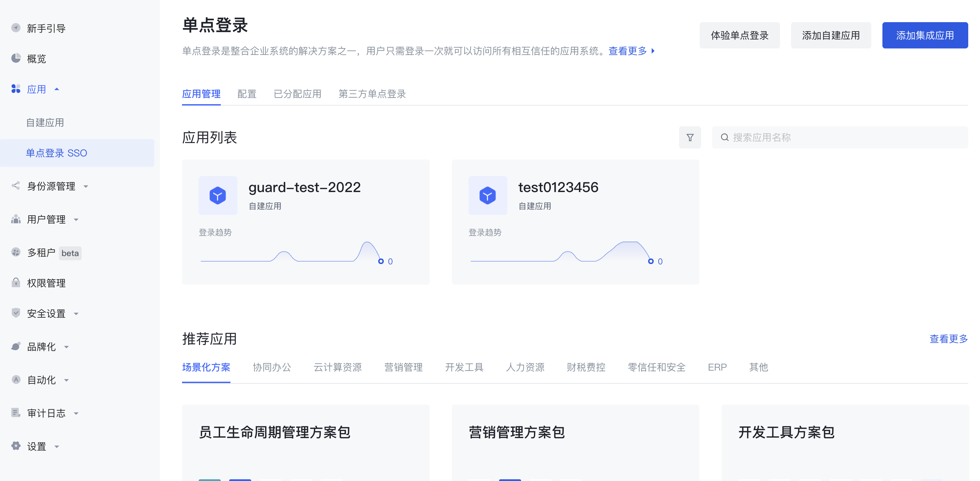Click the 权限管理 lock icon

[x=16, y=283]
